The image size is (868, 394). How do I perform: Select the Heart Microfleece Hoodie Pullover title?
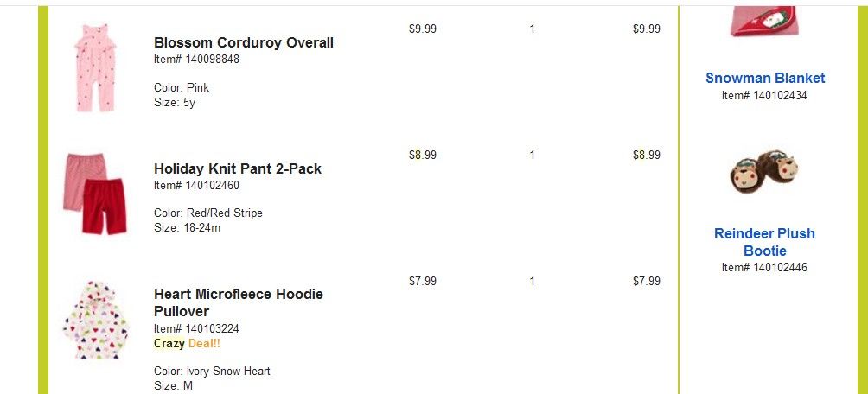(x=239, y=302)
